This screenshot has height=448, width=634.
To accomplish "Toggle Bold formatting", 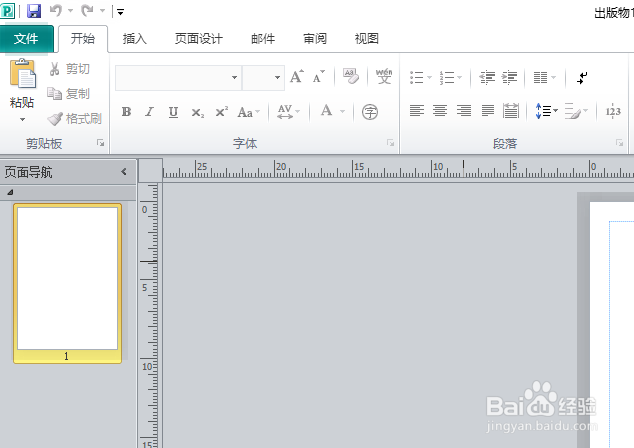I will point(127,112).
